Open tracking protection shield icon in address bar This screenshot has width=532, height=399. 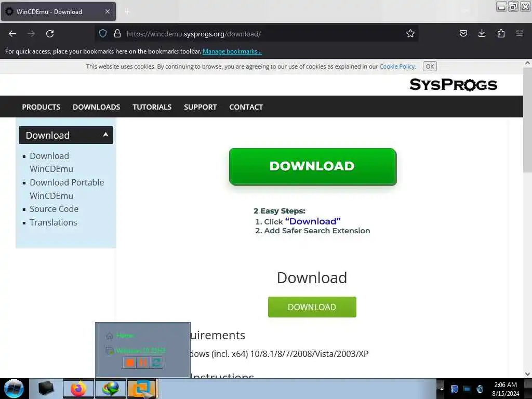(x=103, y=33)
